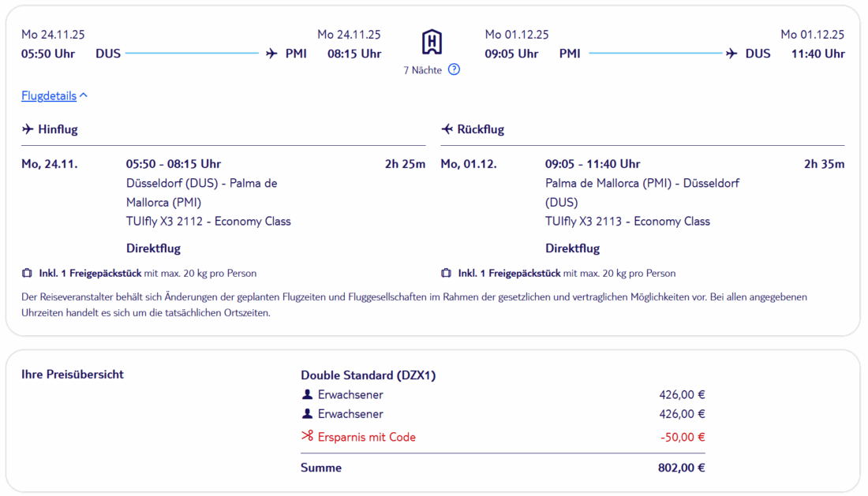Click the scissors icon beside Ersparnis mit Code

(308, 437)
